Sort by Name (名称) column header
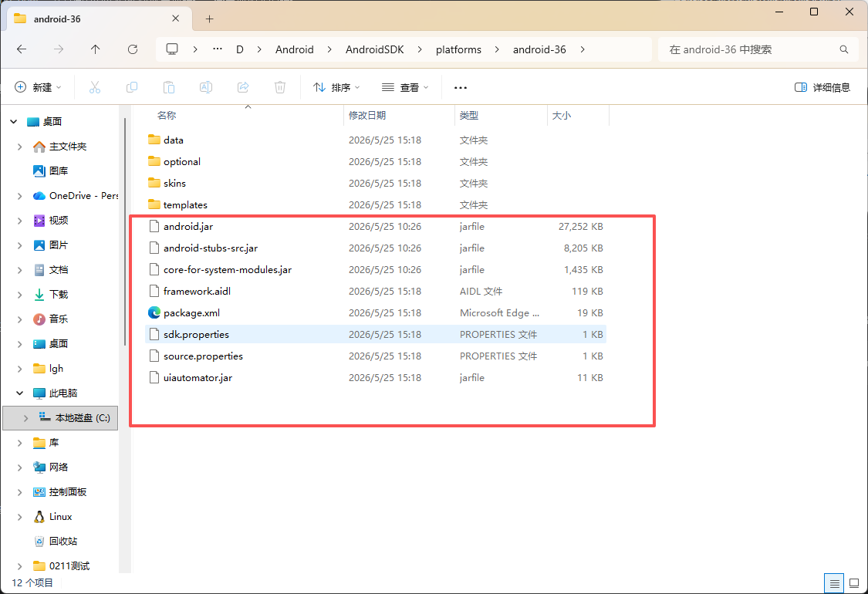The height and width of the screenshot is (594, 868). coord(244,115)
